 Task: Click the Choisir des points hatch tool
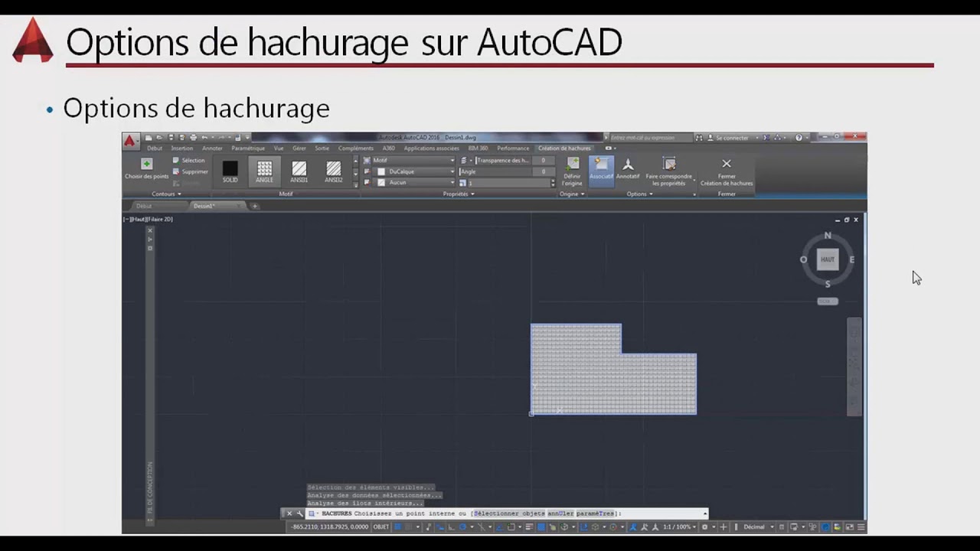[146, 169]
